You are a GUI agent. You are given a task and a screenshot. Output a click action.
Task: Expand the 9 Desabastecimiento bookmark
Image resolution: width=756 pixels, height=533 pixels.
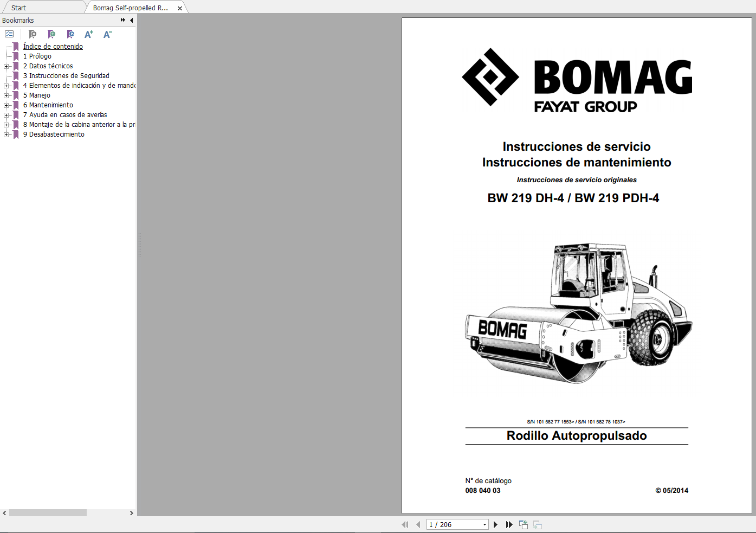6,134
